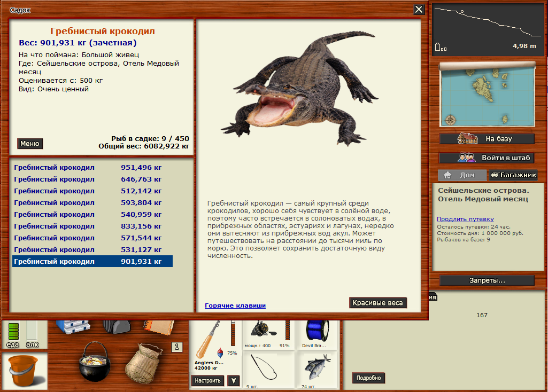548x392 pixels.
Task: Click the spinning reel equipment slot
Action: coord(263,334)
